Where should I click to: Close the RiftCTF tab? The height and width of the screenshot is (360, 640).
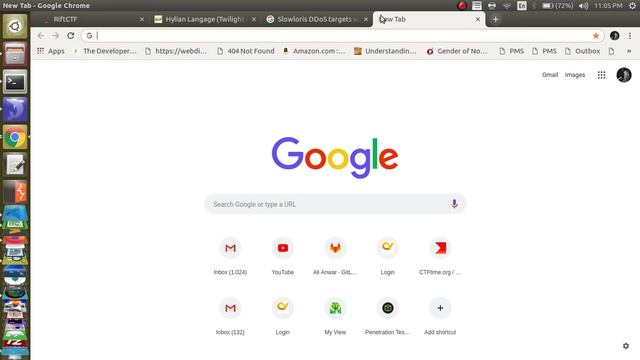pos(142,19)
